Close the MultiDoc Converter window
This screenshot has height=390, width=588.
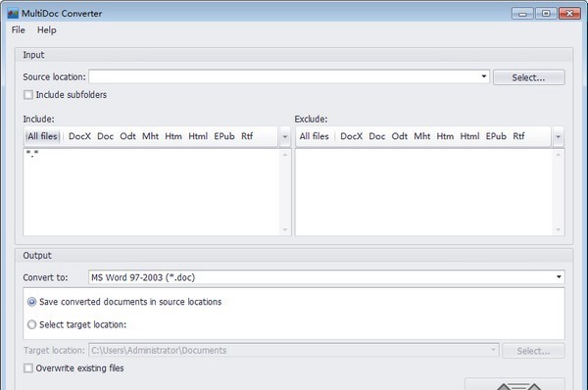tap(569, 14)
